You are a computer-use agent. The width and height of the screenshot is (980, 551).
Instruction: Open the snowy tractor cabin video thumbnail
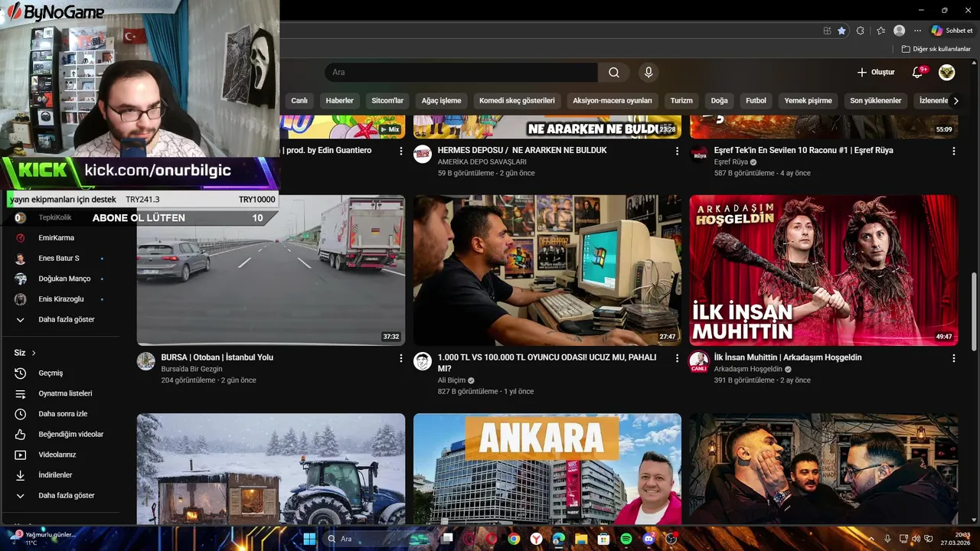(271, 469)
